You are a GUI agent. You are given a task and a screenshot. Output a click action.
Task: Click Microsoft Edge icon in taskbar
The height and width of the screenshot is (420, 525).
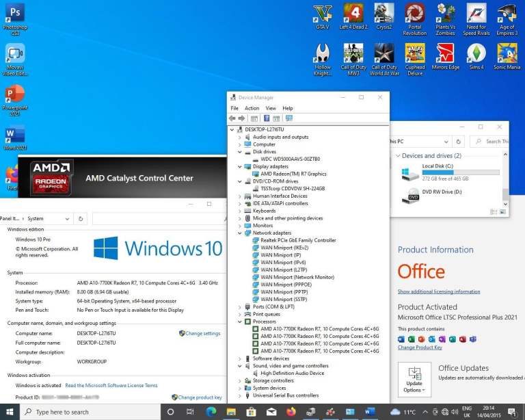[211, 412]
